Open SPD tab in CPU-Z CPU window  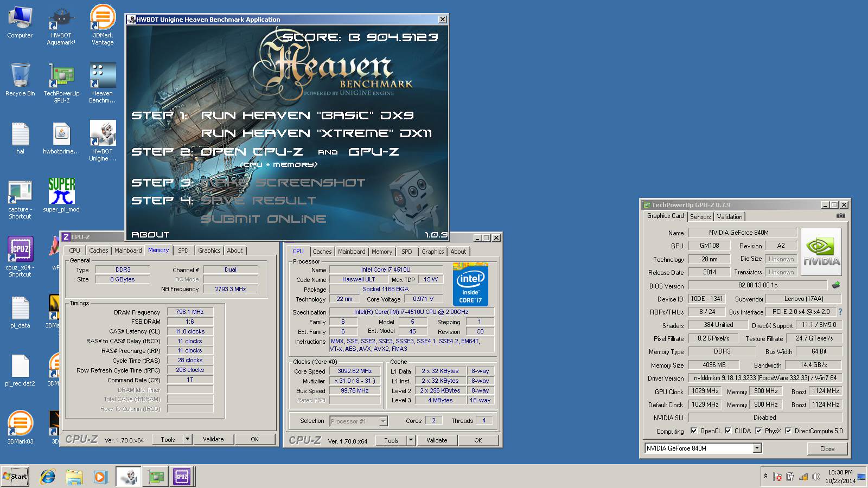point(407,252)
